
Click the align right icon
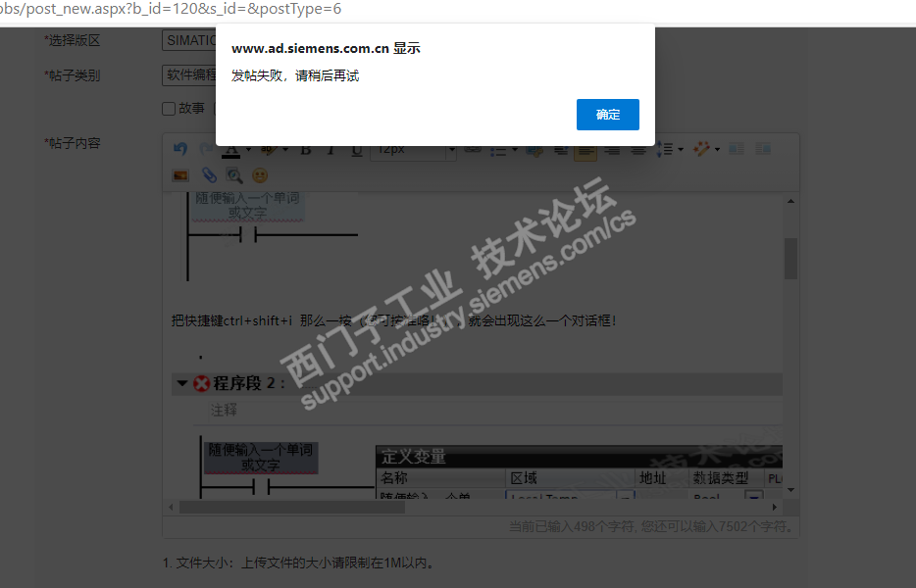(x=612, y=151)
